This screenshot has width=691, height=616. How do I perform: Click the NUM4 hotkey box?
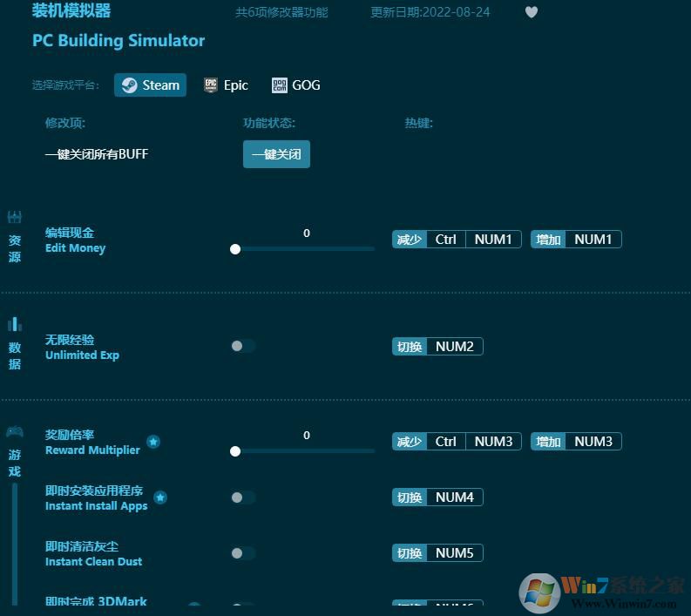(455, 497)
